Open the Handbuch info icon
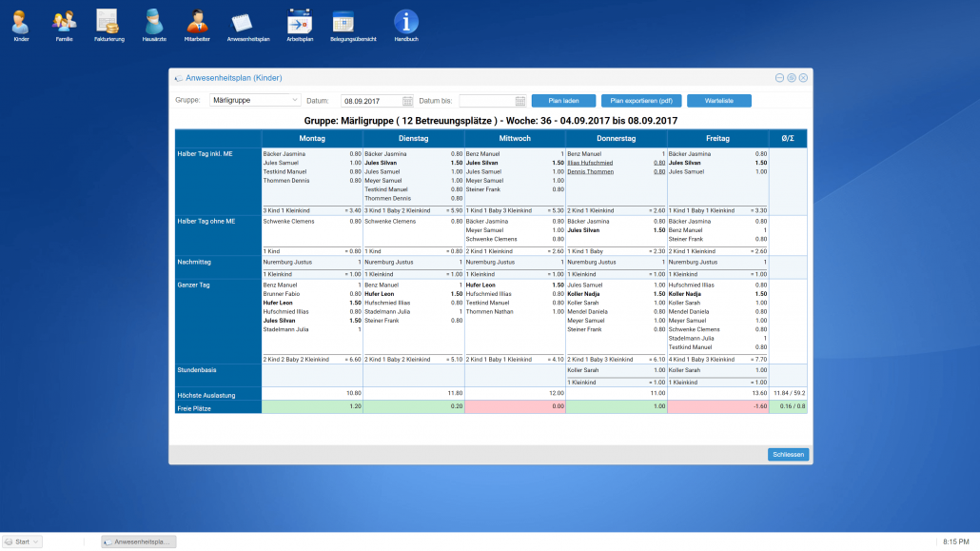The height and width of the screenshot is (551, 980). click(405, 26)
